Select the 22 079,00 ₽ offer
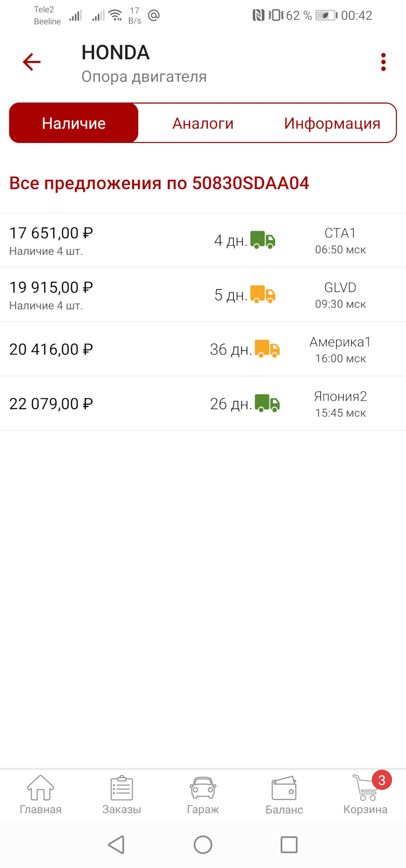 tap(51, 403)
